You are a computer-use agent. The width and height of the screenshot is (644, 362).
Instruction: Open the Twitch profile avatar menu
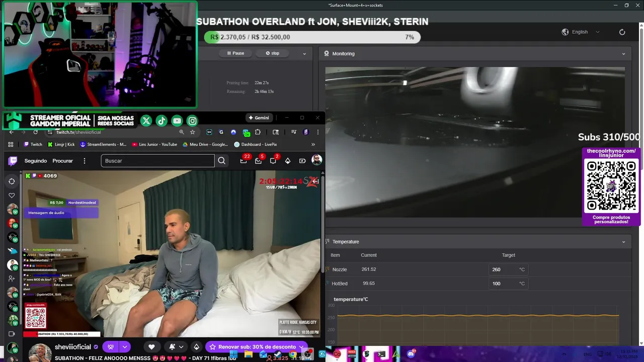[316, 160]
